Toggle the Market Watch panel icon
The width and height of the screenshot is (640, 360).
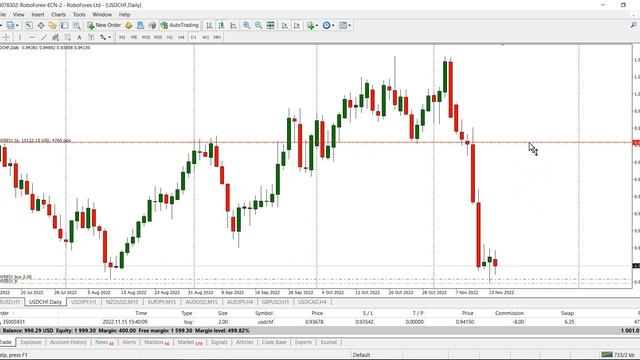pyautogui.click(x=29, y=25)
